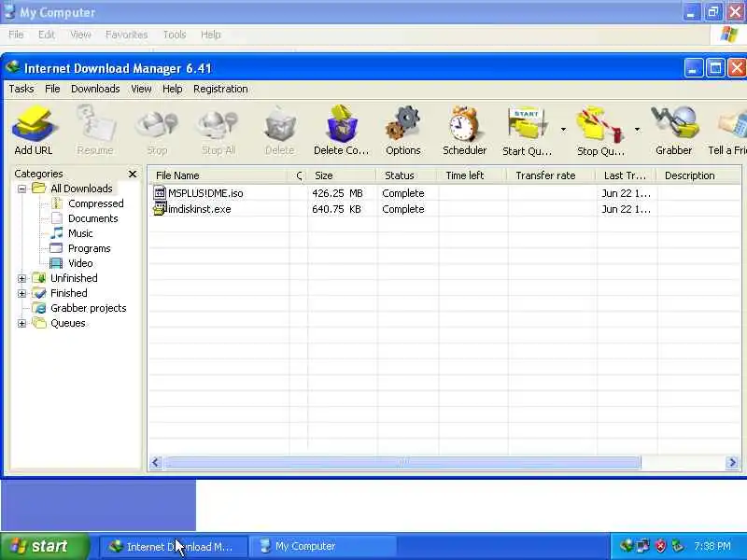Click the 426.25 MB size cell
Viewport: 747px width, 560px height.
click(x=337, y=193)
